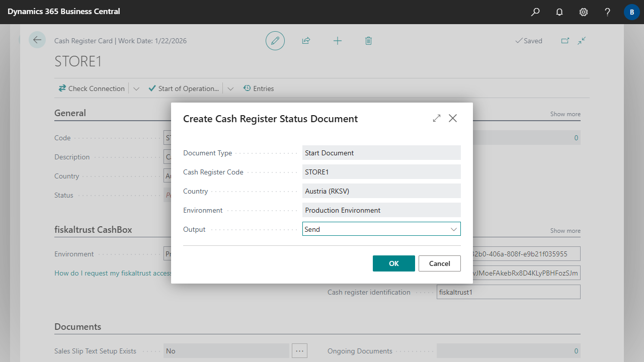Click the search magnifier icon in header
This screenshot has width=644, height=362.
pyautogui.click(x=535, y=12)
